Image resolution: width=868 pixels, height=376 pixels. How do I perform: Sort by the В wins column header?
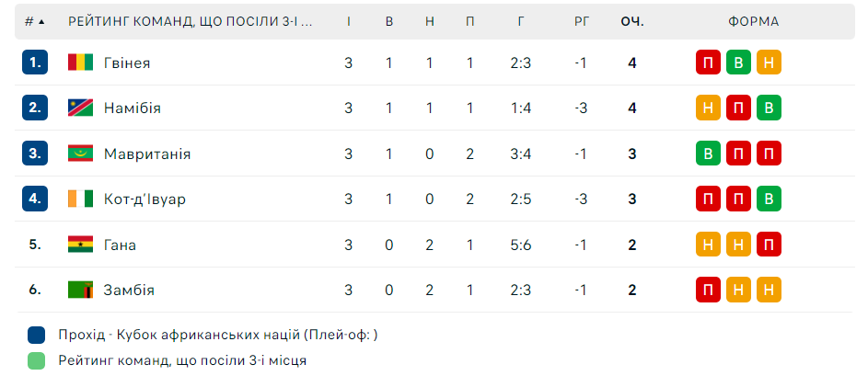click(389, 21)
